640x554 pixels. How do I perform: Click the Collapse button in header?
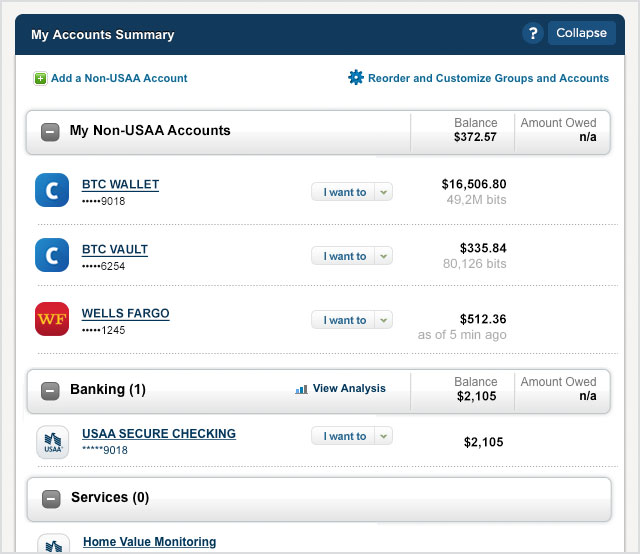pyautogui.click(x=581, y=33)
